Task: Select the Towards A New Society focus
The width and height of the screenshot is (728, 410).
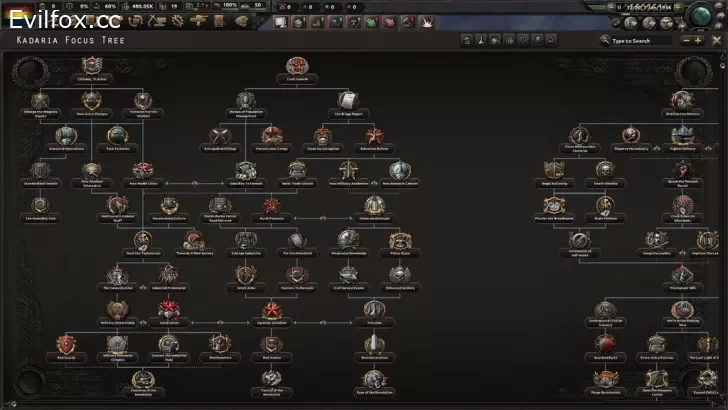Action: [x=194, y=241]
